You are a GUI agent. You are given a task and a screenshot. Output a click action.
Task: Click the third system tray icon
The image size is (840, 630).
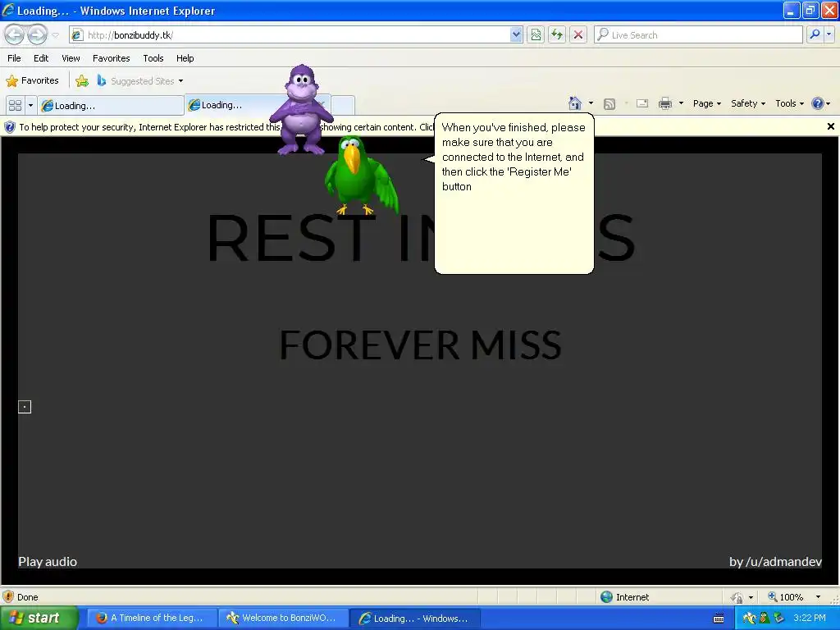point(778,619)
